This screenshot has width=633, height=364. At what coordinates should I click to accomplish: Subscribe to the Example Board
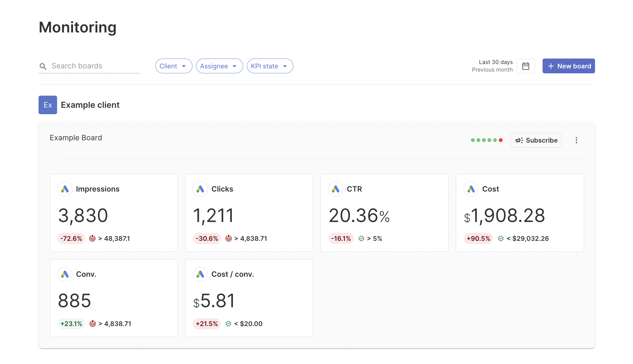coord(536,140)
